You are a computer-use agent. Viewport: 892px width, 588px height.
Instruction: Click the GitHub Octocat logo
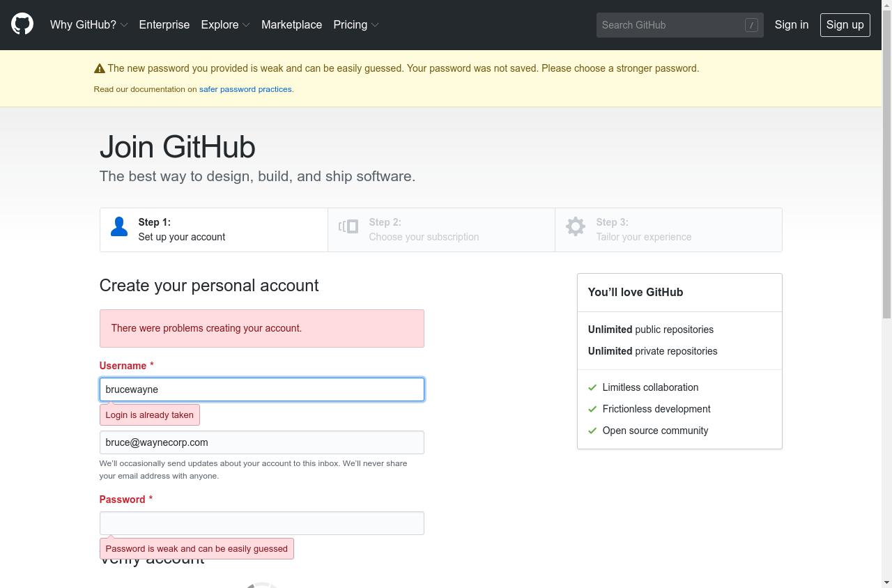22,24
